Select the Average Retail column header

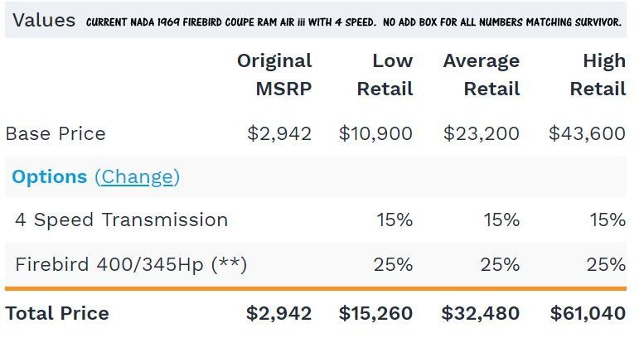tap(482, 75)
